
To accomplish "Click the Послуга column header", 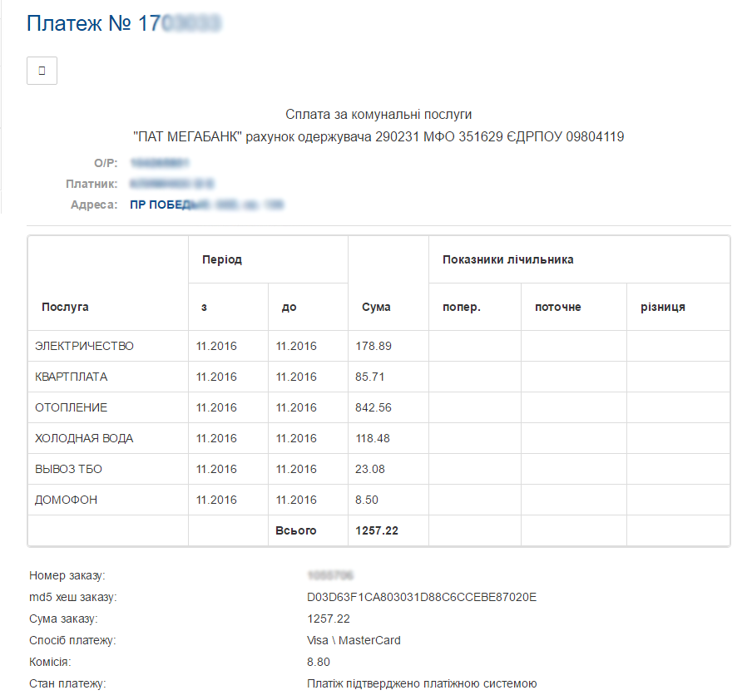I will pyautogui.click(x=65, y=307).
